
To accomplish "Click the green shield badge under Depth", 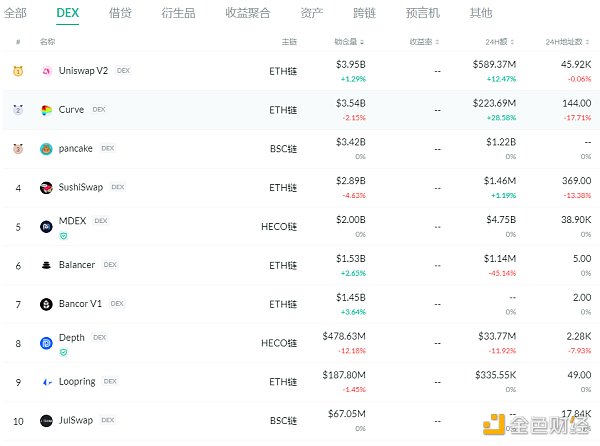I will [x=64, y=352].
